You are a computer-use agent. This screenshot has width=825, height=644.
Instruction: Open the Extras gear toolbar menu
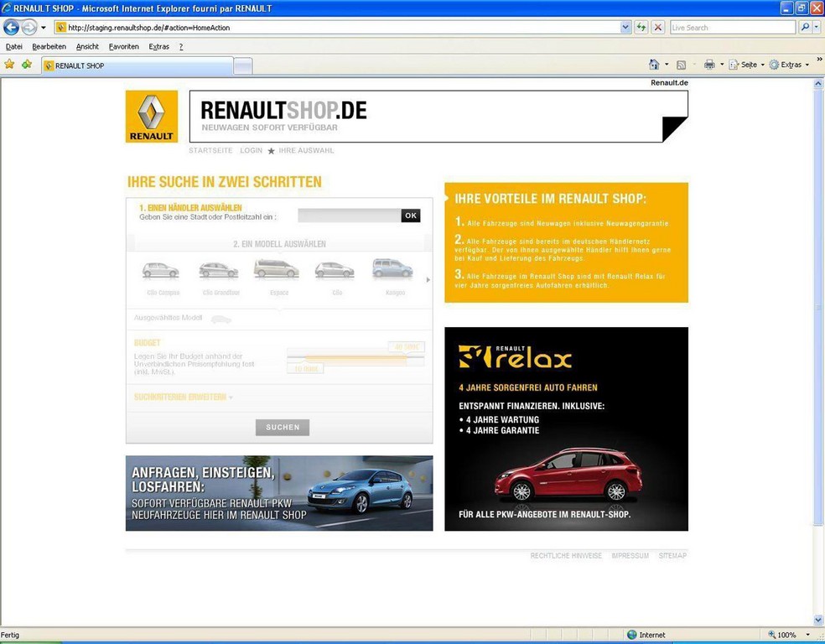[x=789, y=65]
